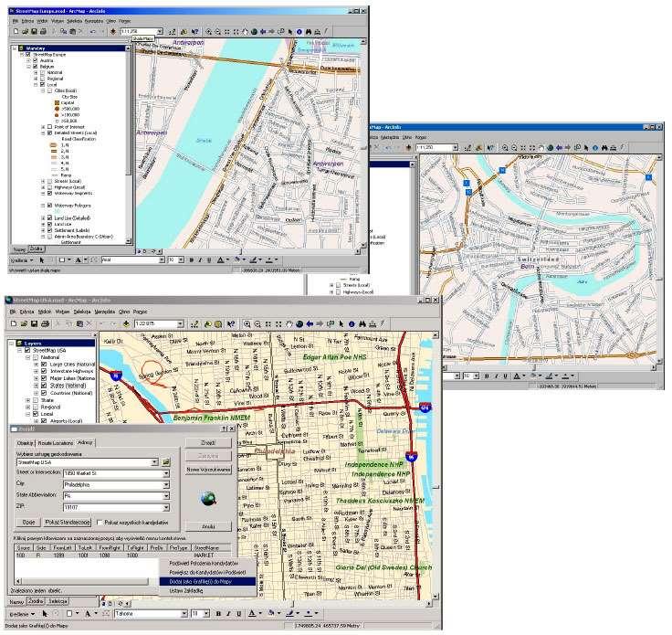Click Print icon in USA window toolbar
672x635 pixels.
pos(45,323)
